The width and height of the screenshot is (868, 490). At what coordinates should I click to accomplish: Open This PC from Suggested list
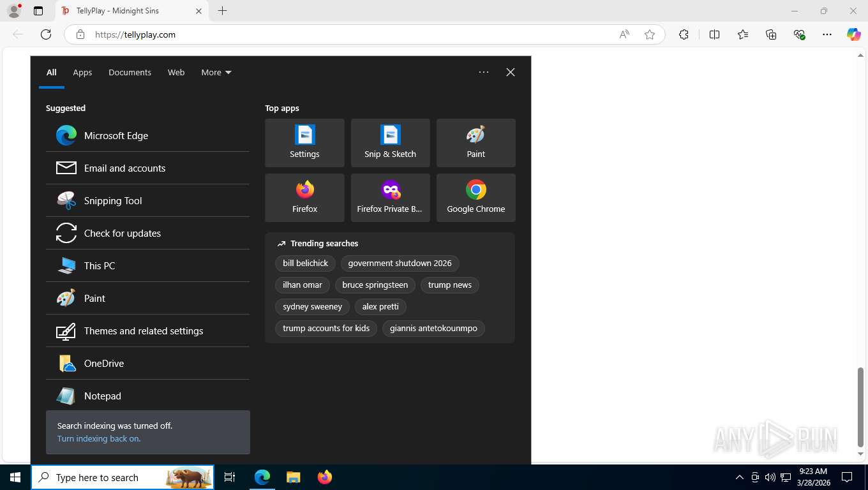147,265
